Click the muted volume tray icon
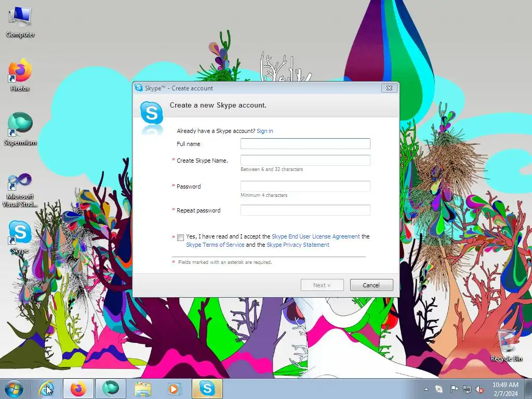This screenshot has height=399, width=532. (480, 389)
